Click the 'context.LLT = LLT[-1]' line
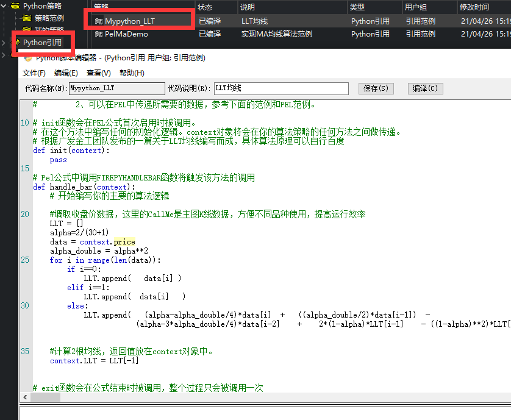511x420 pixels. [95, 361]
